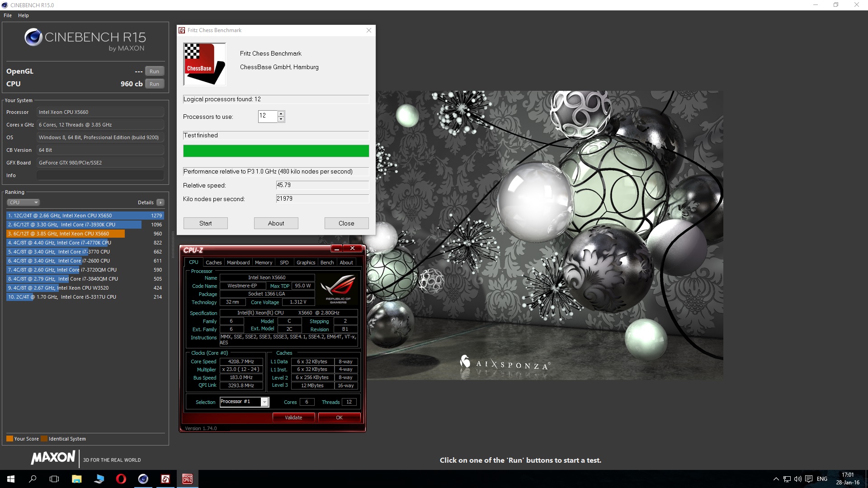This screenshot has width=868, height=488.
Task: Click the Opera browser taskbar icon
Action: (121, 479)
